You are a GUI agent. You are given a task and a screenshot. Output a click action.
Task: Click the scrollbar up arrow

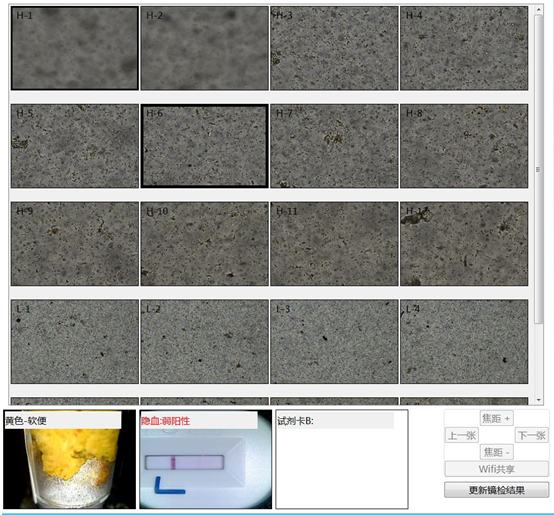(539, 10)
